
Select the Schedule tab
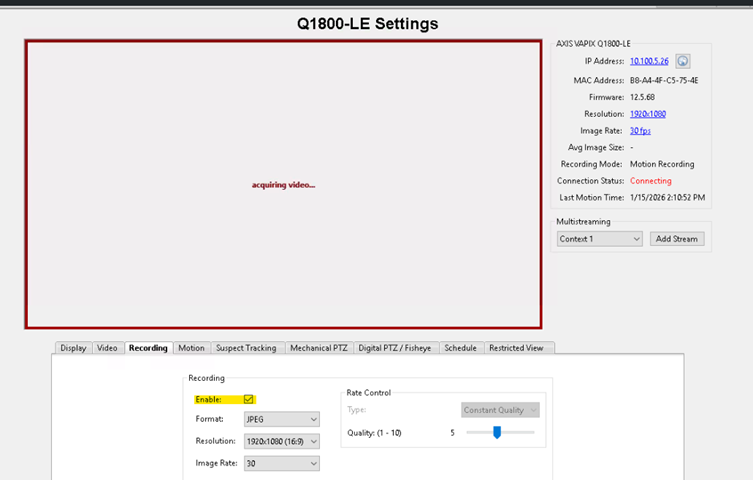(x=460, y=348)
